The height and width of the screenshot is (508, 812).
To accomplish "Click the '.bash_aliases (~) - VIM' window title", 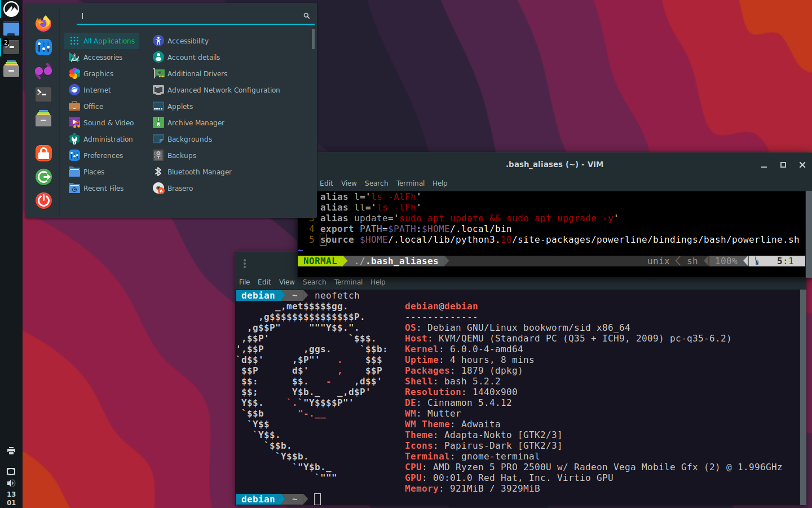I will tap(555, 164).
